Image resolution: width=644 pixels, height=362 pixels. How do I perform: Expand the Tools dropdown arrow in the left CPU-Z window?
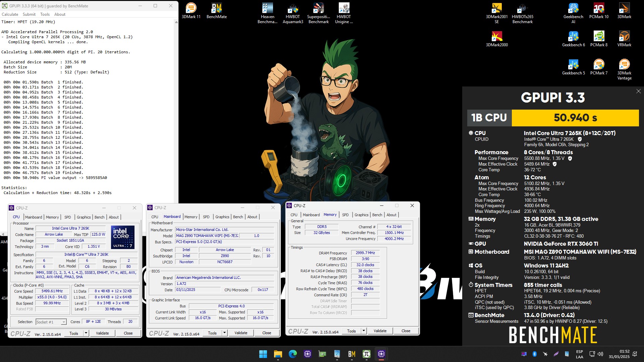click(x=86, y=333)
